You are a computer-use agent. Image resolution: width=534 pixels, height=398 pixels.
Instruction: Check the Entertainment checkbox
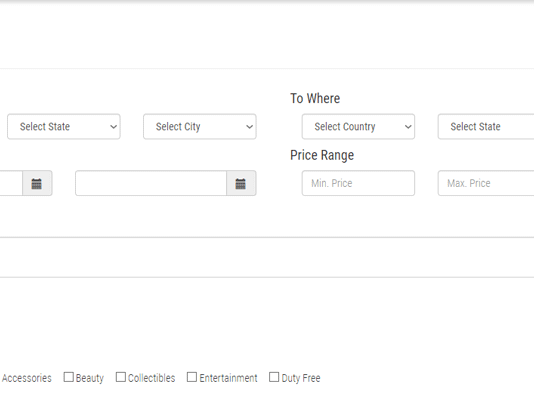pyautogui.click(x=192, y=377)
